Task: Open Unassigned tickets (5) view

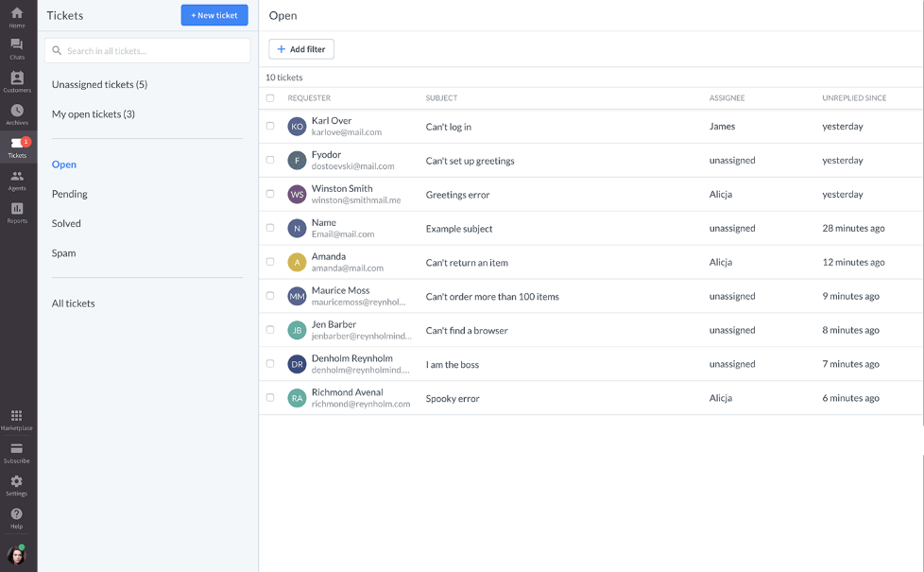Action: pos(99,84)
